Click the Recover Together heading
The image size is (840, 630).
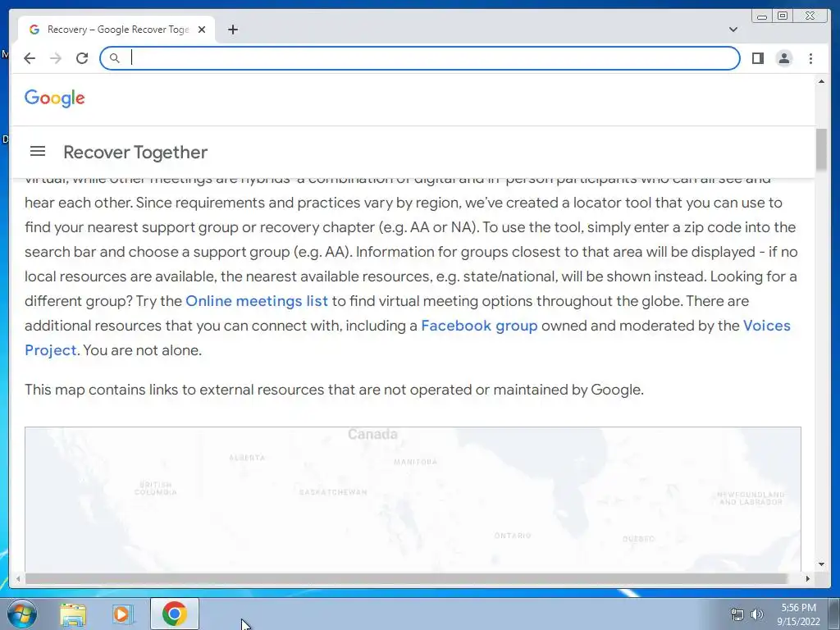[x=135, y=152]
